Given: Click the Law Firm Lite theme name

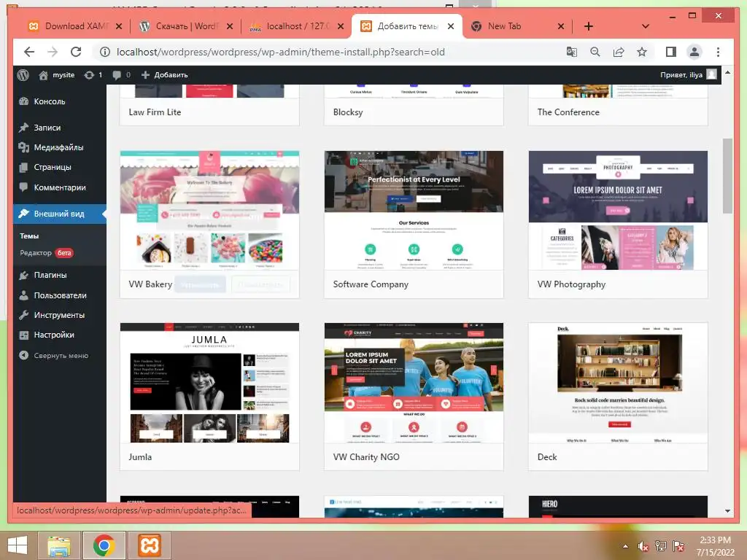Looking at the screenshot, I should pos(155,112).
